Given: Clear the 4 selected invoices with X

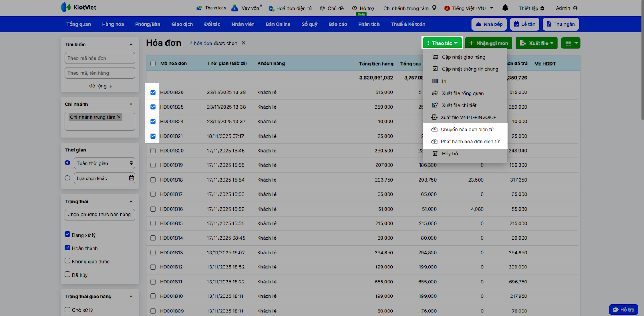Looking at the screenshot, I should (244, 43).
